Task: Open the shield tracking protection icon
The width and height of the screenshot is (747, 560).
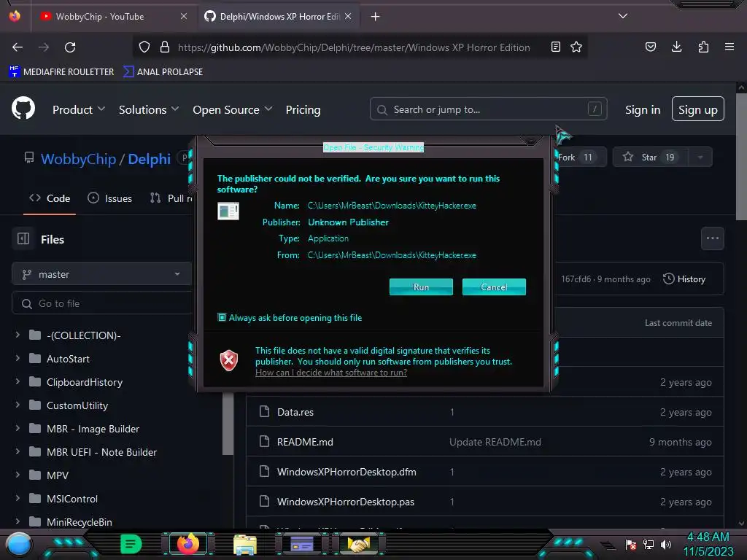Action: (x=144, y=47)
